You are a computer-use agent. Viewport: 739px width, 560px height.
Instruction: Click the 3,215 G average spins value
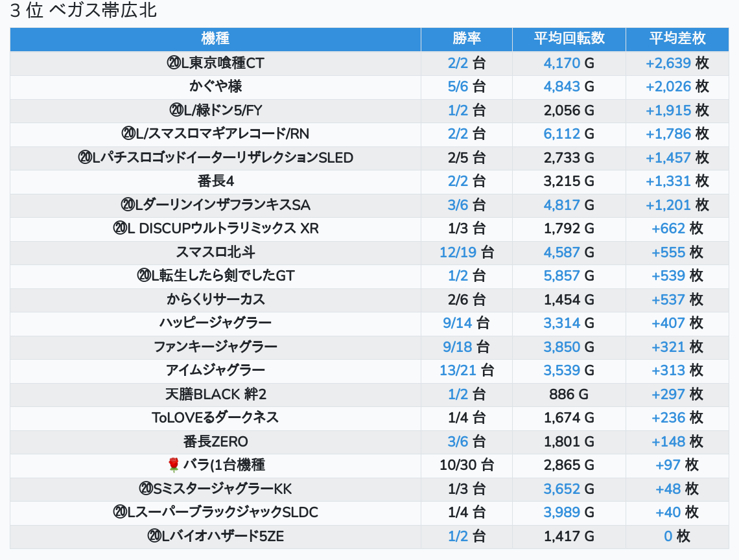tap(569, 181)
